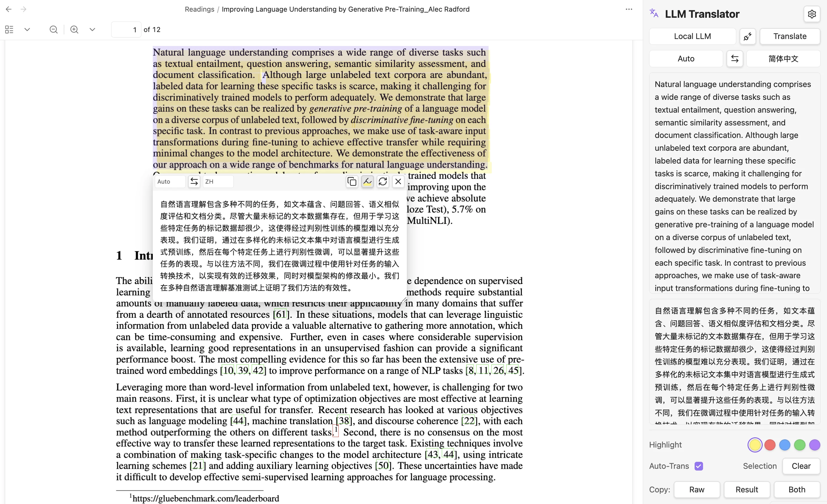Open the Local LLM provider dropdown

click(x=692, y=36)
